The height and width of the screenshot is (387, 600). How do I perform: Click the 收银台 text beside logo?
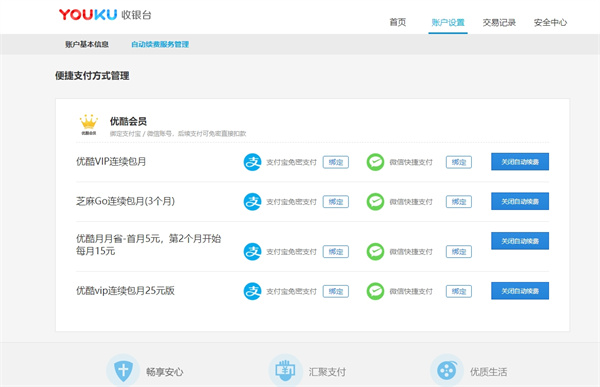(137, 15)
